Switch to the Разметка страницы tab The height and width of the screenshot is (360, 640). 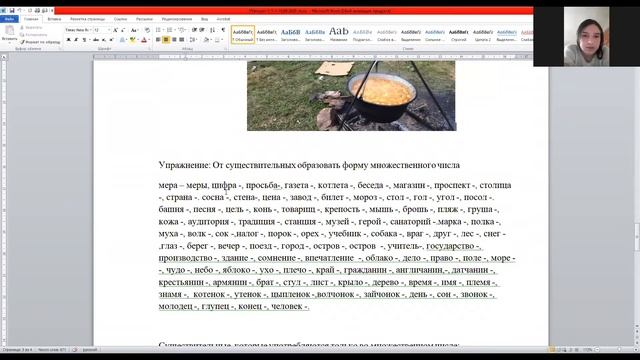[87, 19]
